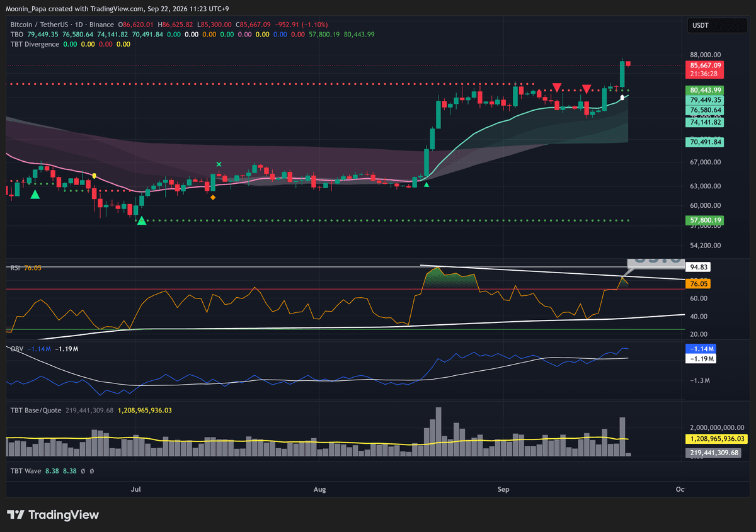Click the yellow 1,208,965,936.03 volume axis label

(x=716, y=439)
